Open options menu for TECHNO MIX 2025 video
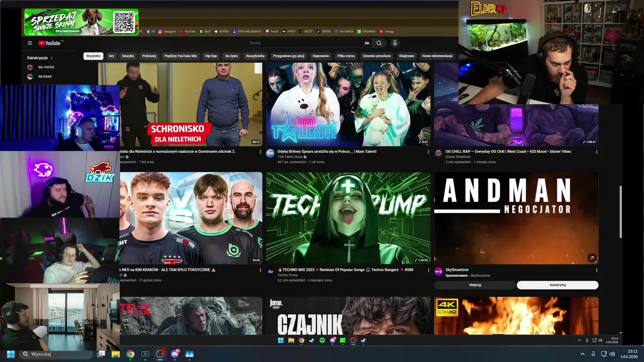Viewport: 644px width, 362px height. (429, 270)
